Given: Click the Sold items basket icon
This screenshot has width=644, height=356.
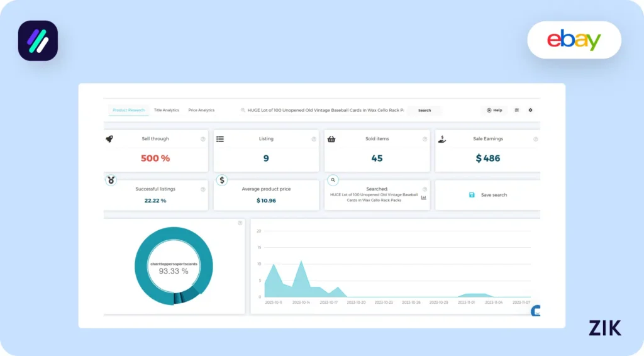Looking at the screenshot, I should click(331, 139).
